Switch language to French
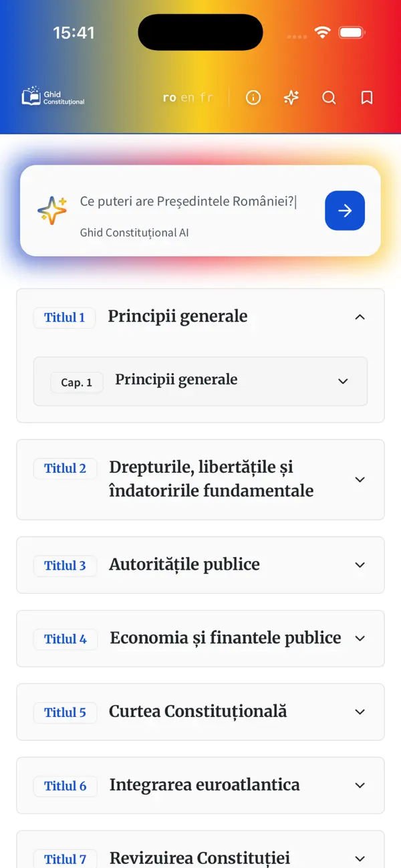The width and height of the screenshot is (401, 868). pos(205,97)
